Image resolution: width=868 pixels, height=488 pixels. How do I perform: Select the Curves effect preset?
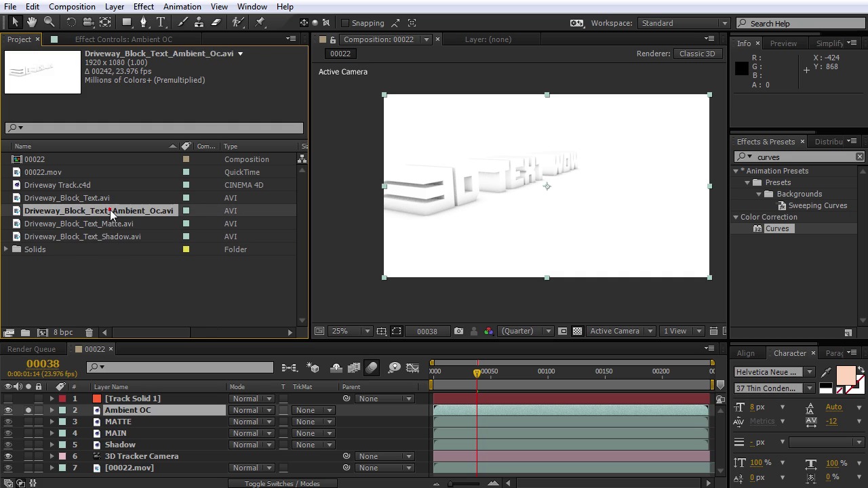776,228
